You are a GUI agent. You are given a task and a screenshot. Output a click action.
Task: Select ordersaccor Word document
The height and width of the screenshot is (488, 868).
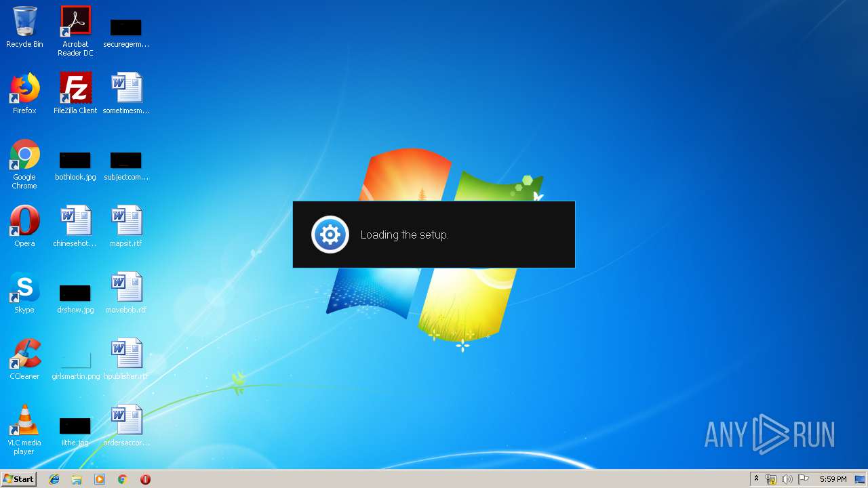coord(126,426)
